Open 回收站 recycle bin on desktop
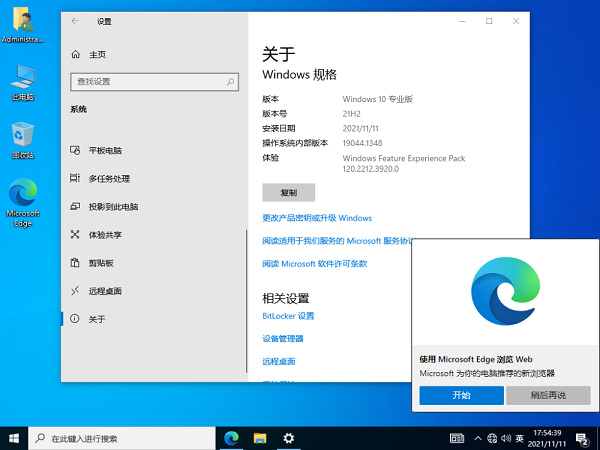 point(22,139)
